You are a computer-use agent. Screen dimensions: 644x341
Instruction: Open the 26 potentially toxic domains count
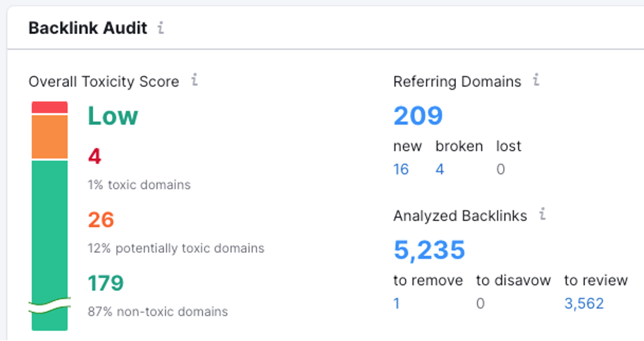tap(101, 220)
